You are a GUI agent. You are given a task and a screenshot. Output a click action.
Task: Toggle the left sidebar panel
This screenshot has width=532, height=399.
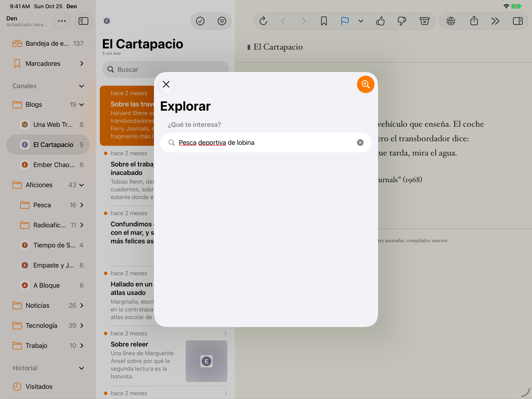click(x=84, y=21)
